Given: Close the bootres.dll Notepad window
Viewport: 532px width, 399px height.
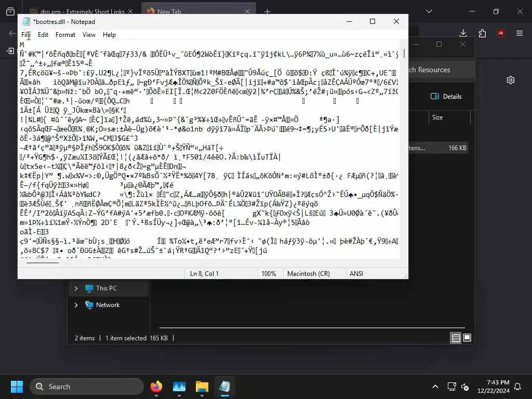Looking at the screenshot, I should point(396,21).
